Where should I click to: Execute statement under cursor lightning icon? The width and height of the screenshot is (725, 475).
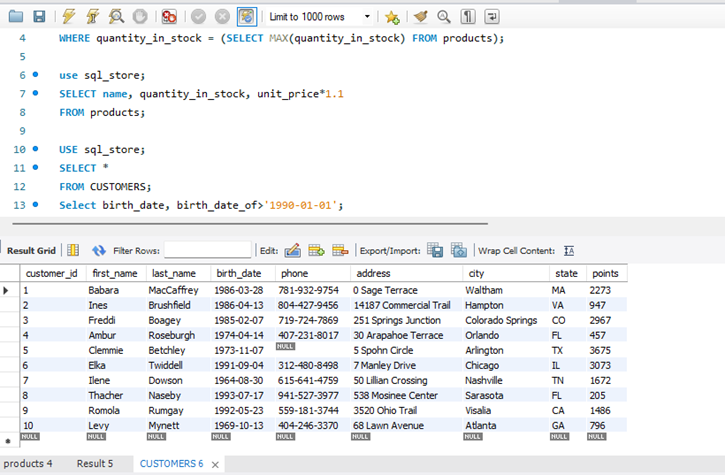pos(92,17)
